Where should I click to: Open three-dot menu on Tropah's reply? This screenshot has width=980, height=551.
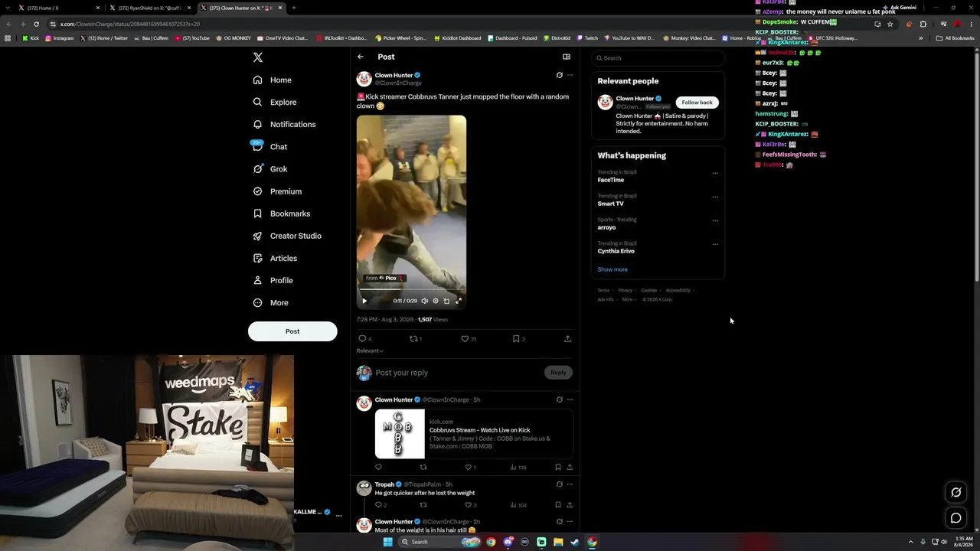click(570, 484)
